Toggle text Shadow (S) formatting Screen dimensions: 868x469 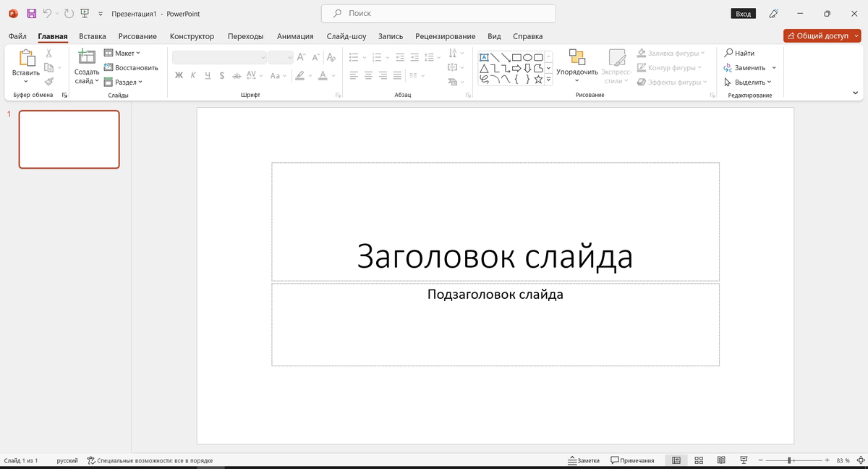tap(221, 75)
